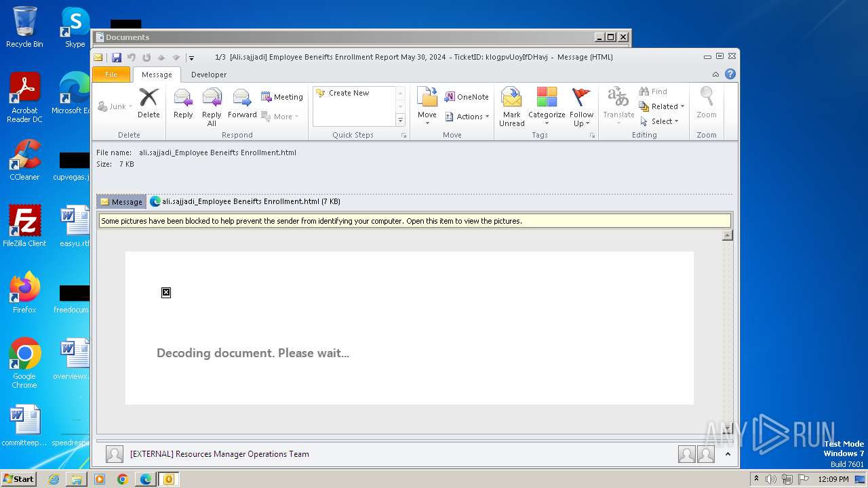Open the ali.sajjadi Employee Benefits attachment

point(245,201)
